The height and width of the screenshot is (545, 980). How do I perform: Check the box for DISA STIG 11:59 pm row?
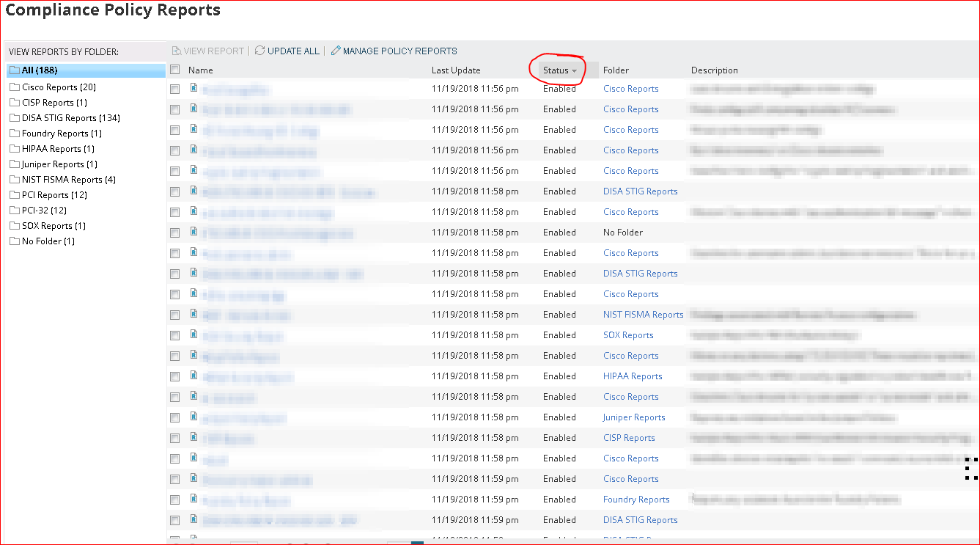point(174,520)
